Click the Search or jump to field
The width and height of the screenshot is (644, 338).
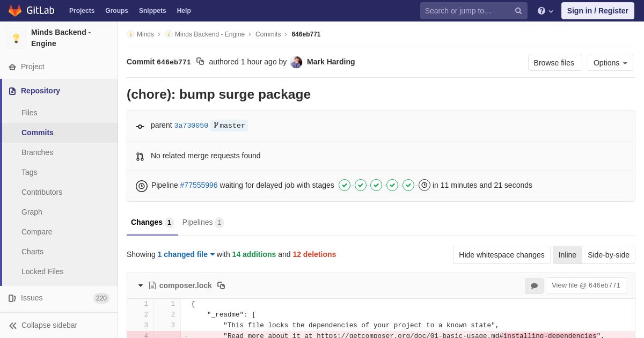coord(467,11)
